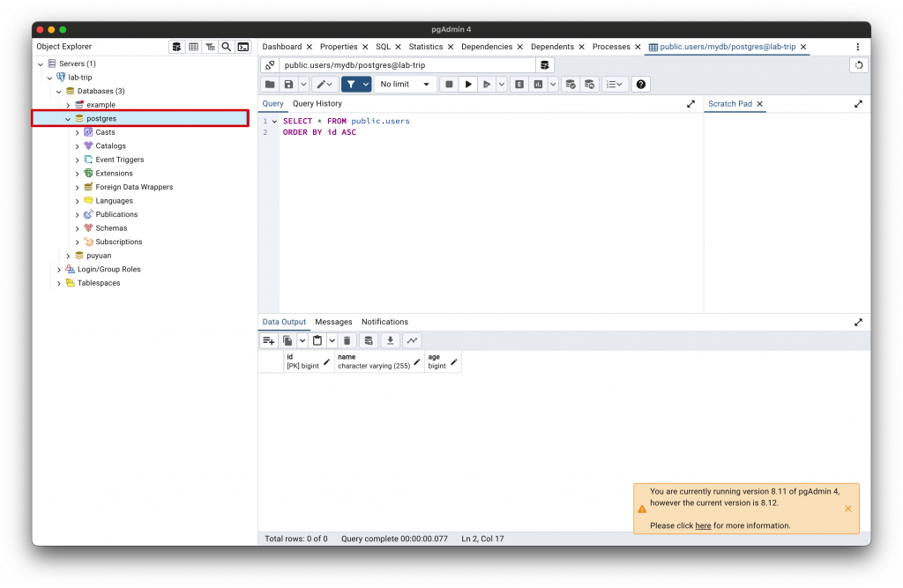Switch to the Notifications tab
The width and height of the screenshot is (903, 588).
[384, 322]
